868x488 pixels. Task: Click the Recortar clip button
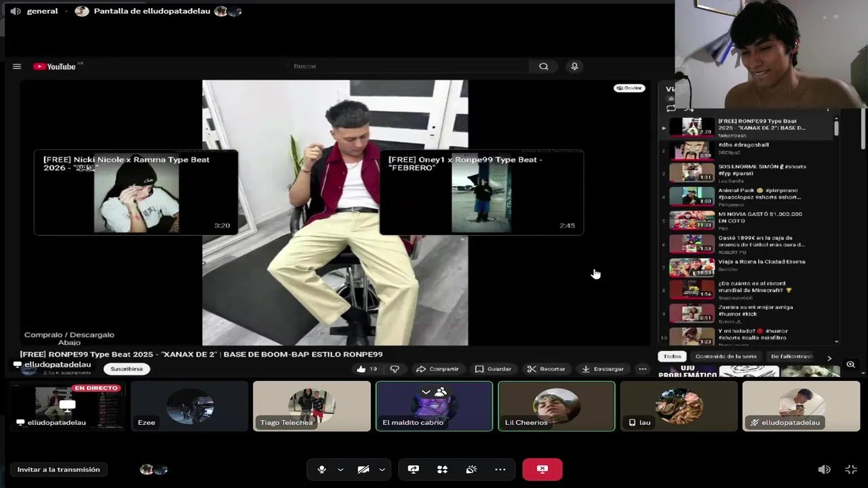coord(546,369)
